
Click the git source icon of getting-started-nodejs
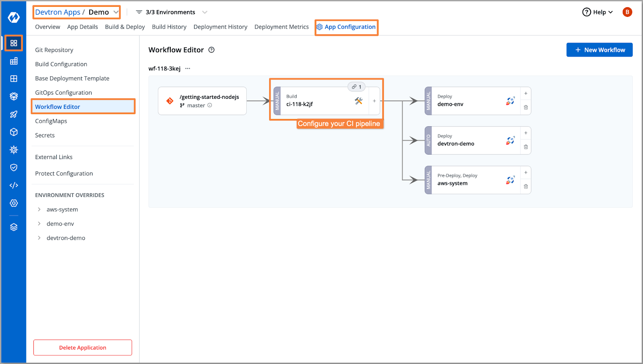170,101
